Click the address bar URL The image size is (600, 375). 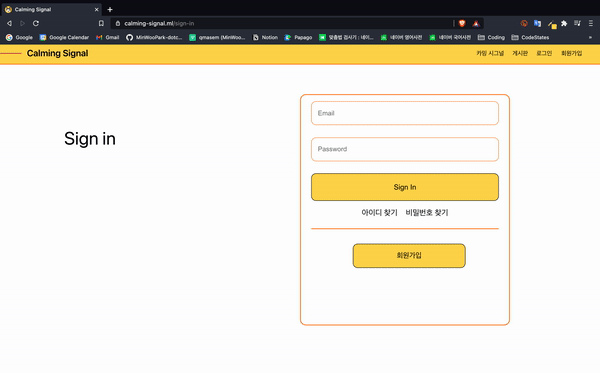(x=159, y=23)
